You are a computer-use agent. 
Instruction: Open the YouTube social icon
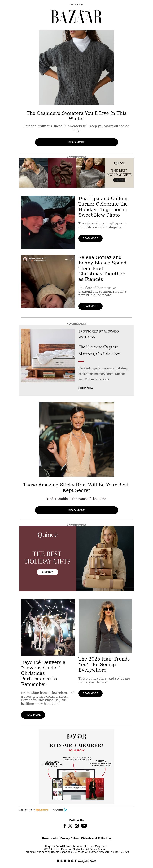(84, 825)
